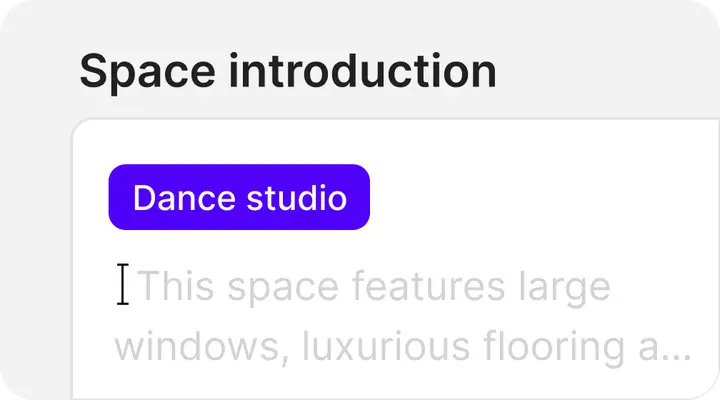Click the text cursor before 'This space'
The width and height of the screenshot is (720, 400).
tap(123, 285)
